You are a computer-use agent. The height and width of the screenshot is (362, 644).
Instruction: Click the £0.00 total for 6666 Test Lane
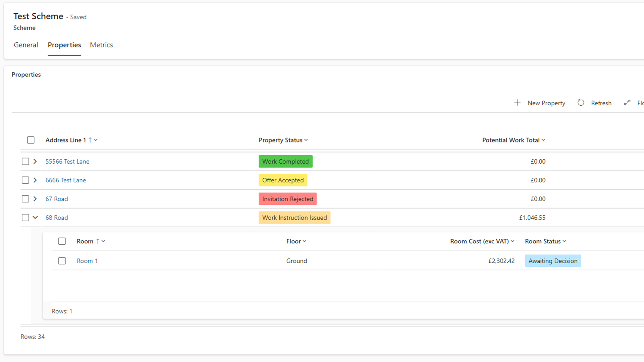tap(538, 180)
